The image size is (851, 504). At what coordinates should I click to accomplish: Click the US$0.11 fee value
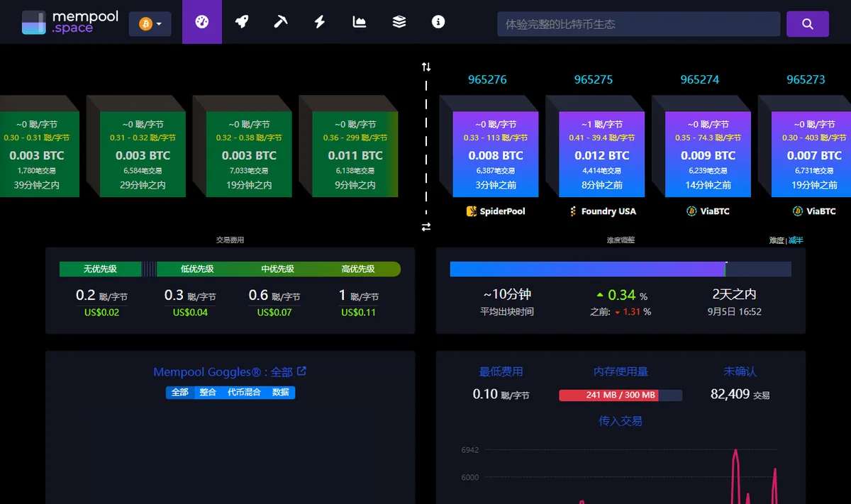pyautogui.click(x=358, y=313)
